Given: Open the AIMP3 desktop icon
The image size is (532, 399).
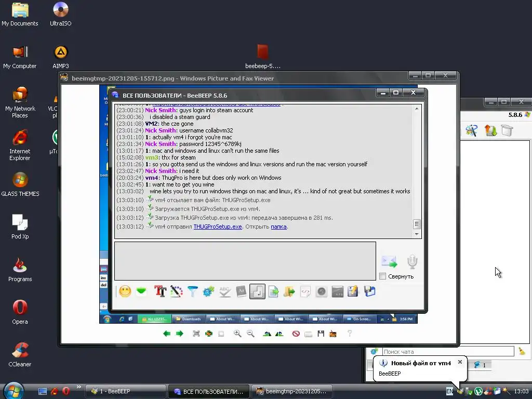Looking at the screenshot, I should (x=61, y=57).
